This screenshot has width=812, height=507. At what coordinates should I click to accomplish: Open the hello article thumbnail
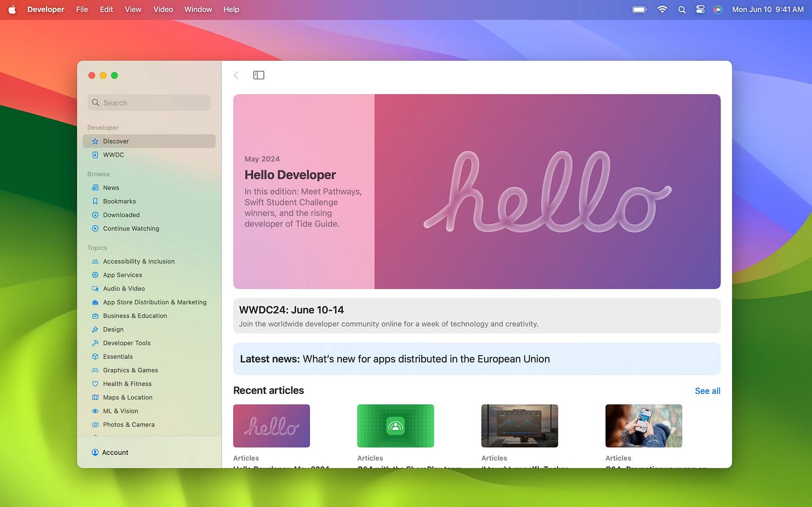coord(272,426)
